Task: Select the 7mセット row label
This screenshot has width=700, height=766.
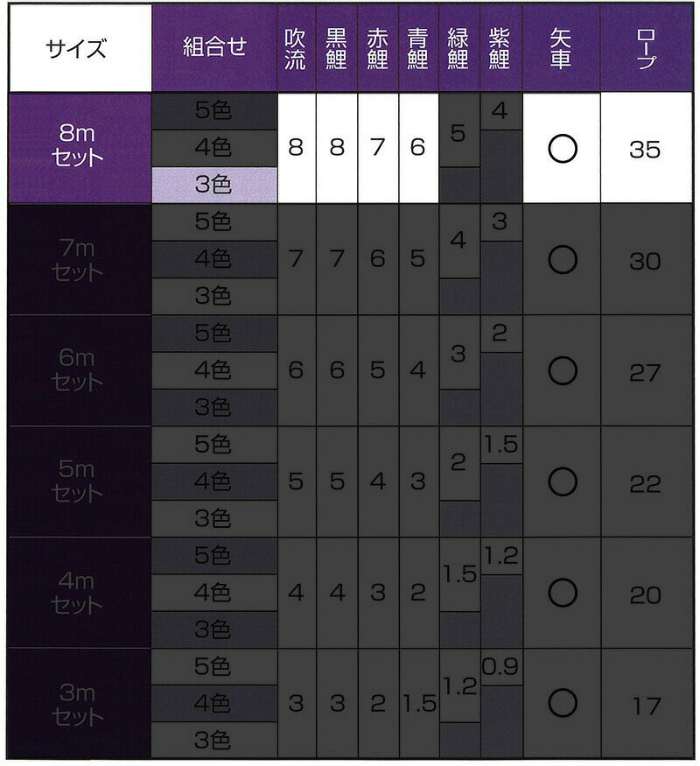Action: click(77, 260)
